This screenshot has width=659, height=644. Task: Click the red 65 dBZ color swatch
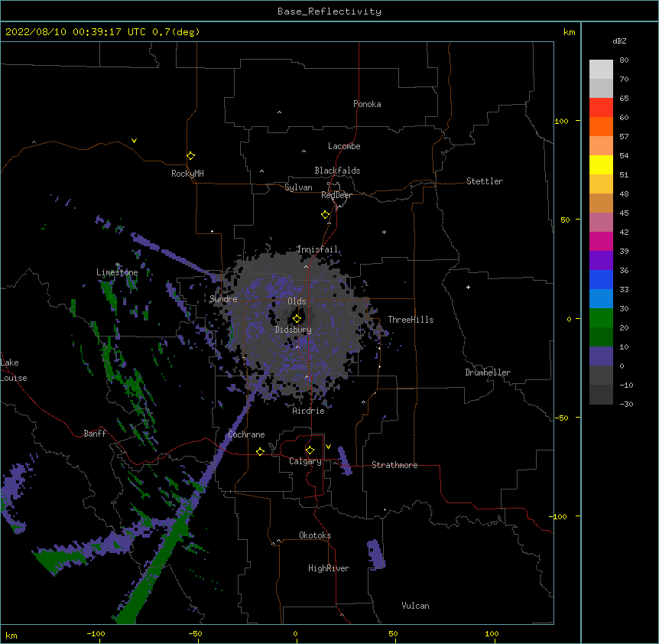click(601, 107)
